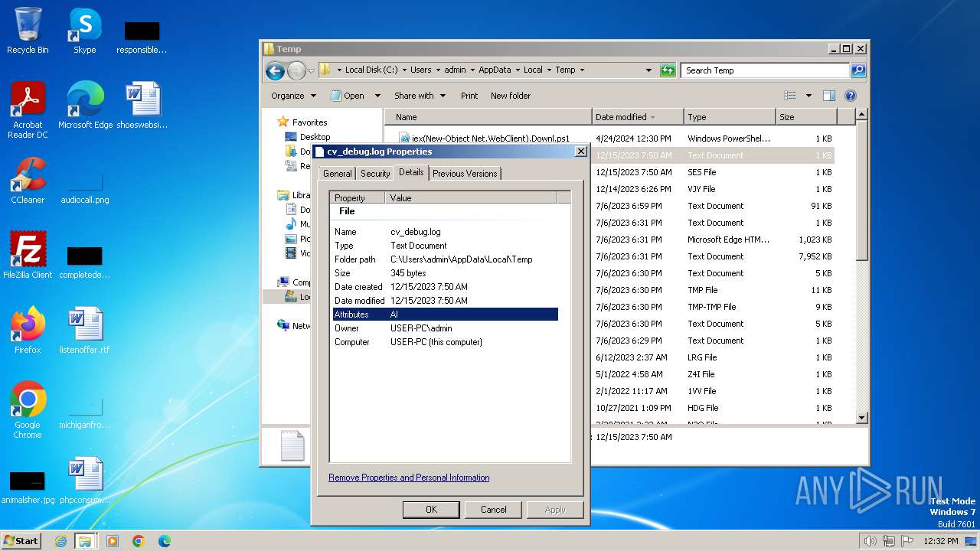
Task: Expand the views options dropdown arrow
Action: (808, 96)
